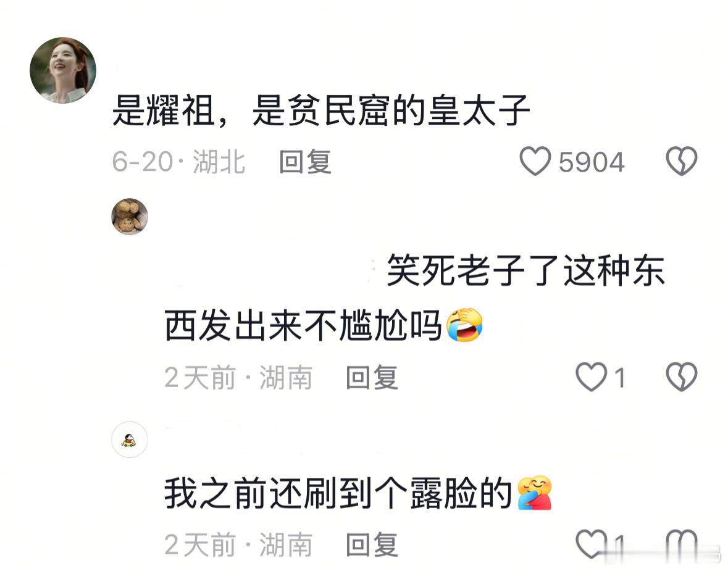Dislike the 我之前还刷到个露脸的 reply

[x=681, y=544]
